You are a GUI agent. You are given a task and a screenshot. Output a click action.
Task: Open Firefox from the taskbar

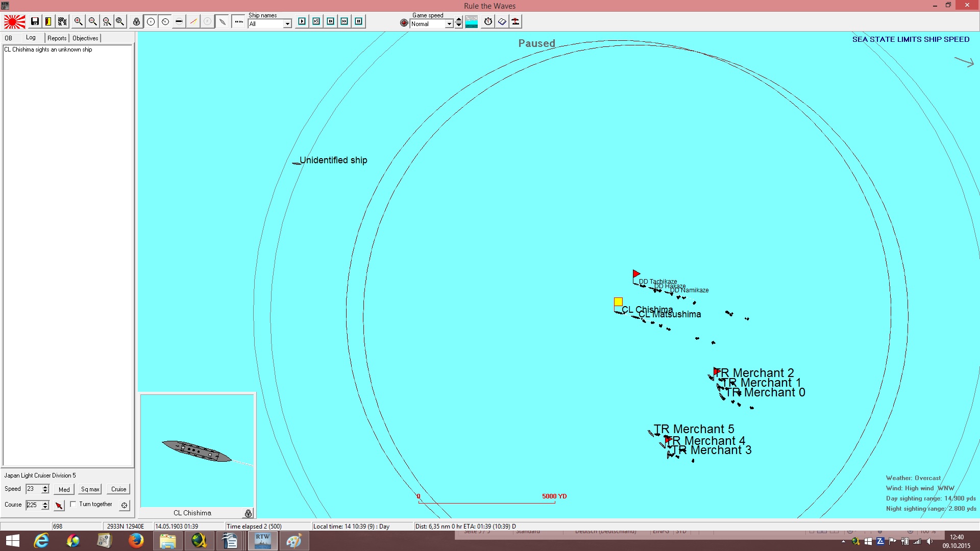pyautogui.click(x=136, y=541)
